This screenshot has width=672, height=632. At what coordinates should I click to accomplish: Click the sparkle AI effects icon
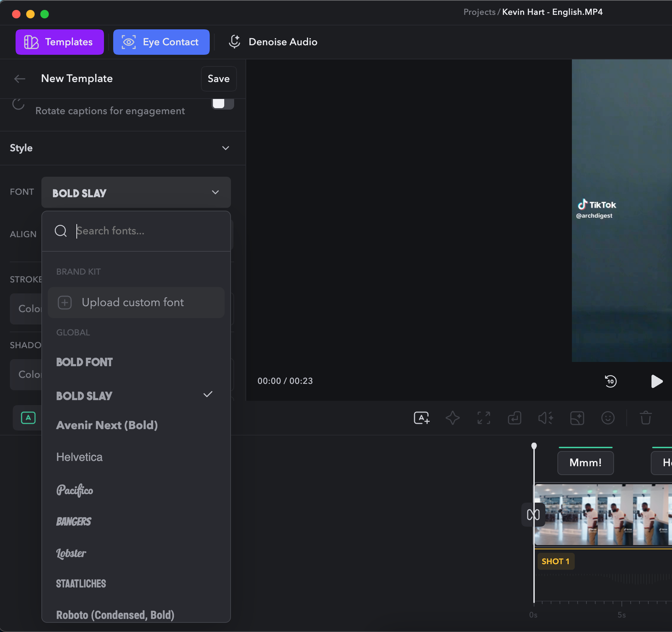452,418
